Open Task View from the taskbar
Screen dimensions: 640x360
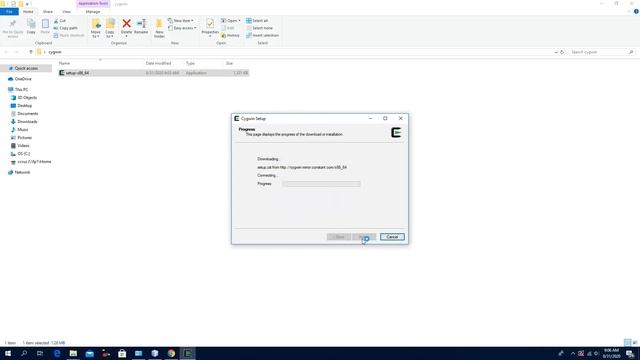click(x=40, y=353)
